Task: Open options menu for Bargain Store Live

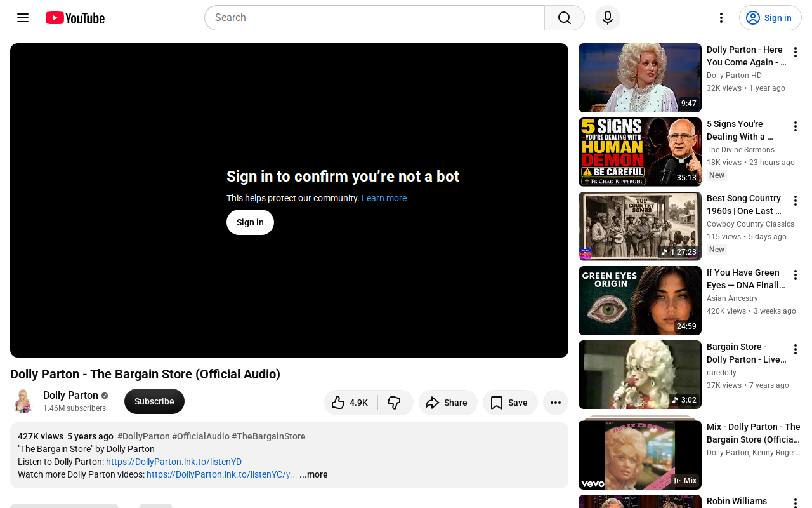Action: pyautogui.click(x=796, y=349)
